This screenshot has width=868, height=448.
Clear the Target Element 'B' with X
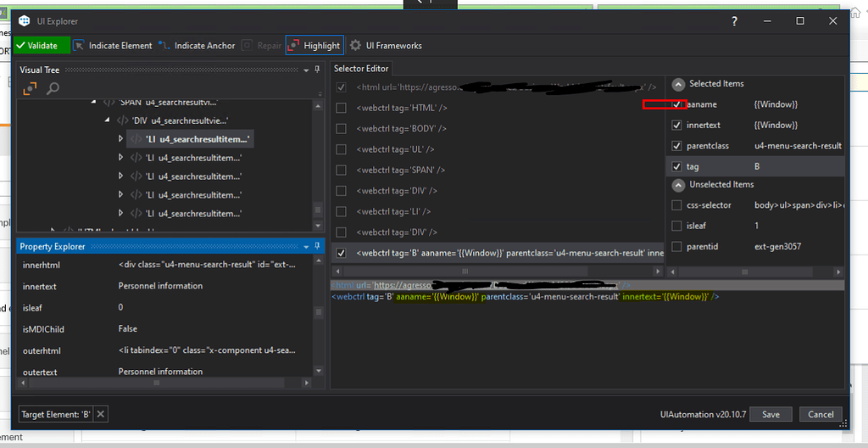101,414
